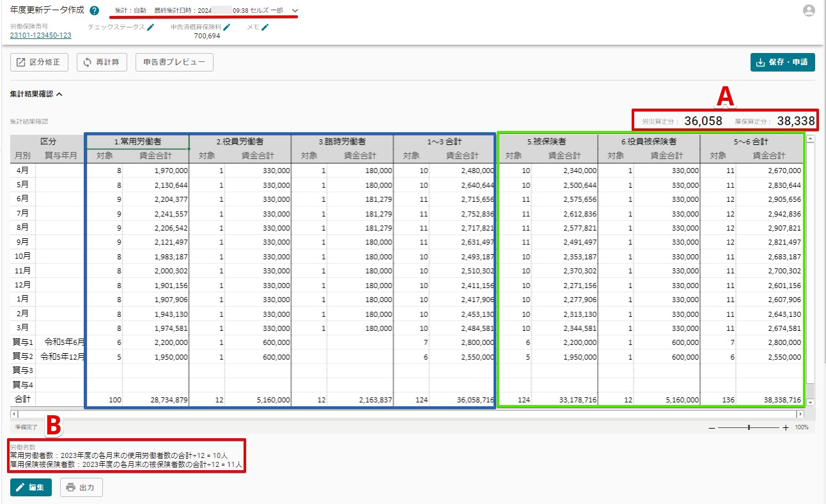
Task: Open 申告書プレビュー
Action: click(175, 62)
